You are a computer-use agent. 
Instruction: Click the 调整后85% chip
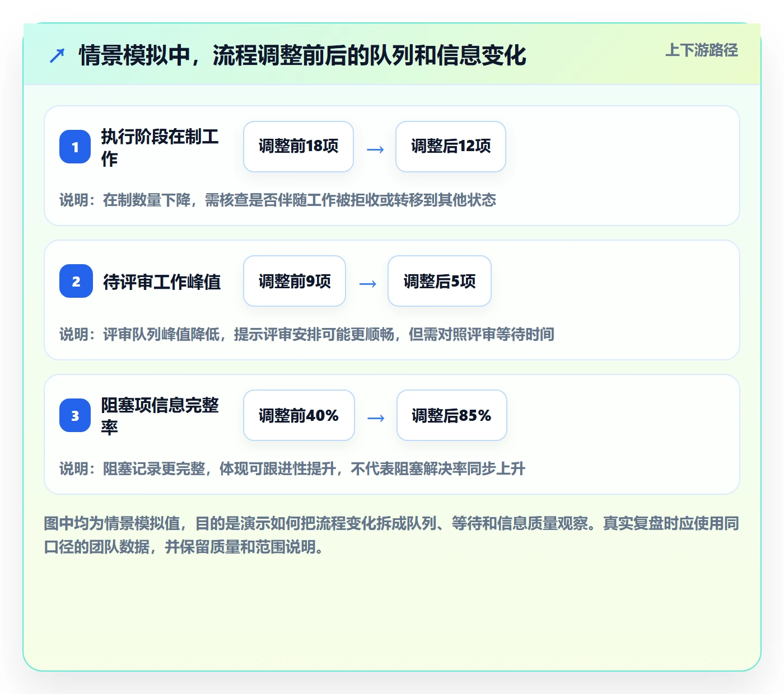pos(452,415)
